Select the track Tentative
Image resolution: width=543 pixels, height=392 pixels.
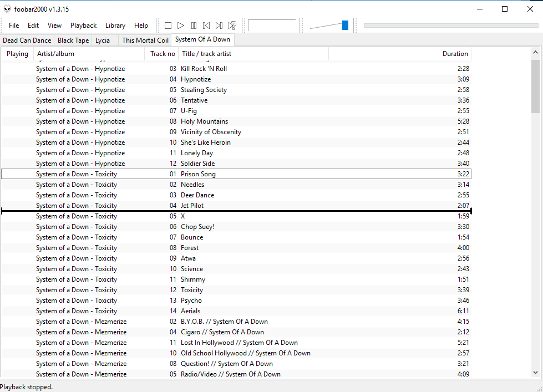pyautogui.click(x=236, y=100)
